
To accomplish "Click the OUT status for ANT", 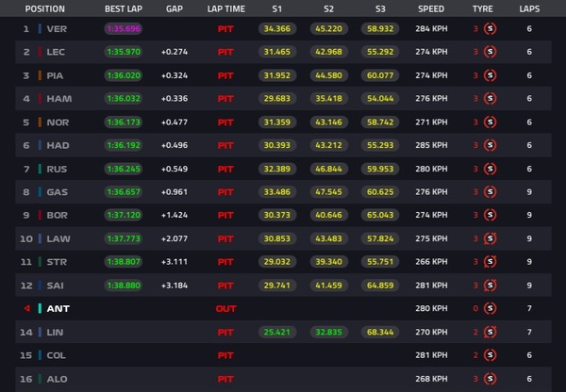I will pyautogui.click(x=225, y=309).
